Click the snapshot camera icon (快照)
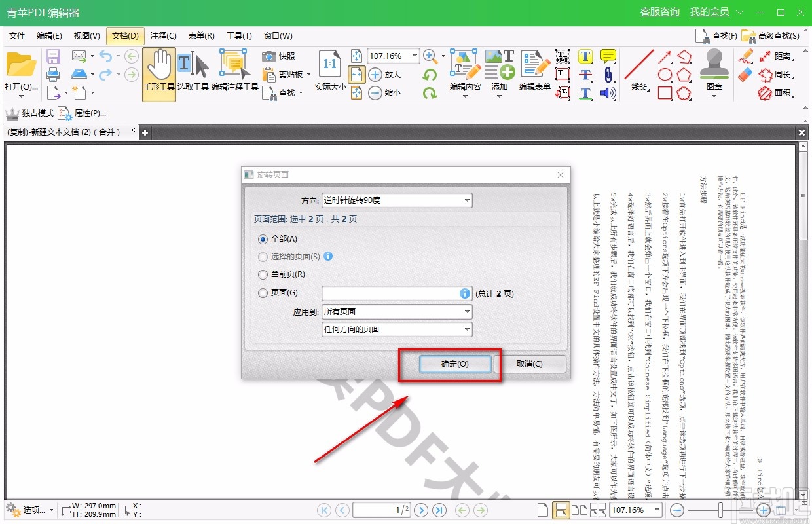The height and width of the screenshot is (524, 812). [268, 56]
